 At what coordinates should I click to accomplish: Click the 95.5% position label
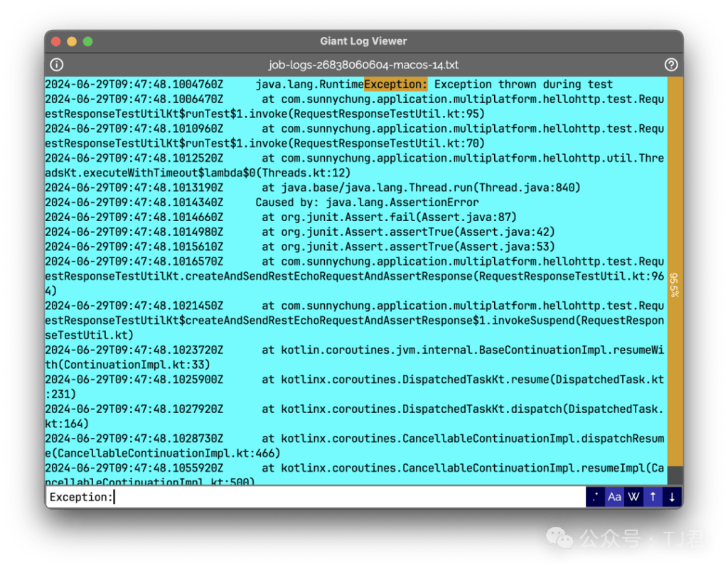click(675, 285)
